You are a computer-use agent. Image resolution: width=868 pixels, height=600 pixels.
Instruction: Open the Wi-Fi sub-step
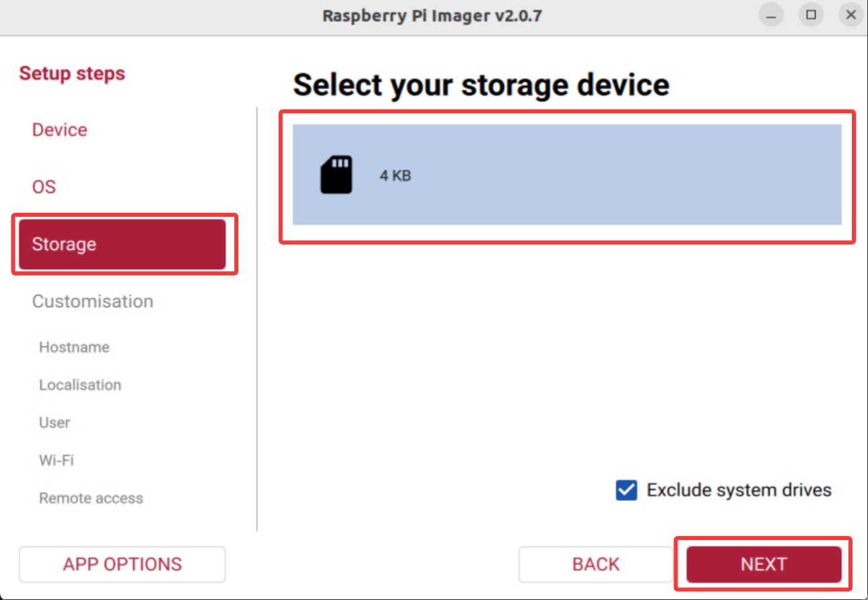tap(57, 461)
